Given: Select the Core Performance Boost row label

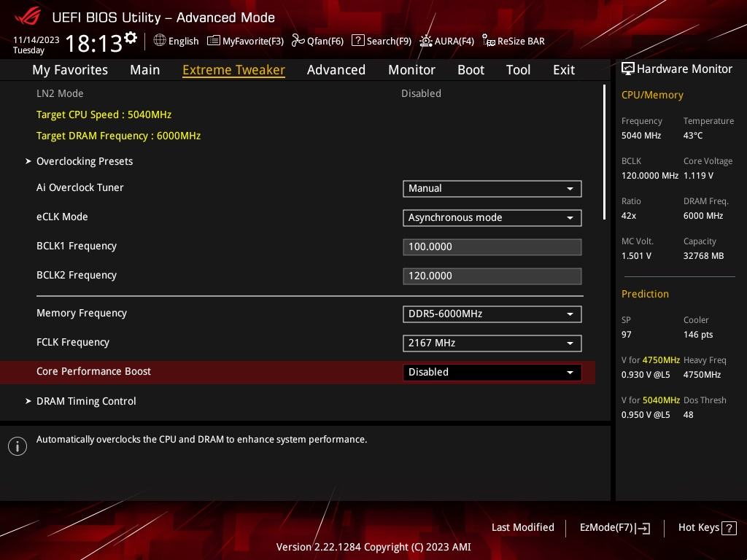Looking at the screenshot, I should (94, 371).
